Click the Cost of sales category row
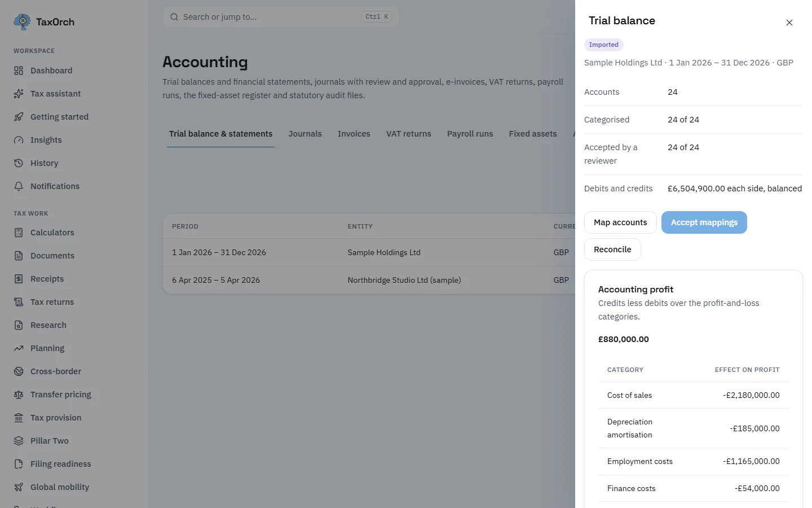 click(x=694, y=395)
